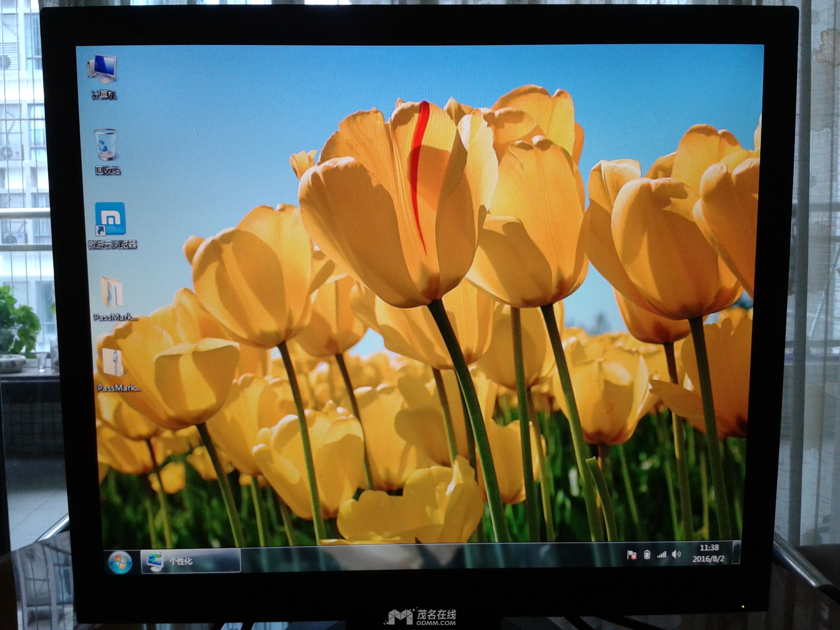The height and width of the screenshot is (630, 840).
Task: Click the 微游云浏览器 label text
Action: (x=113, y=244)
